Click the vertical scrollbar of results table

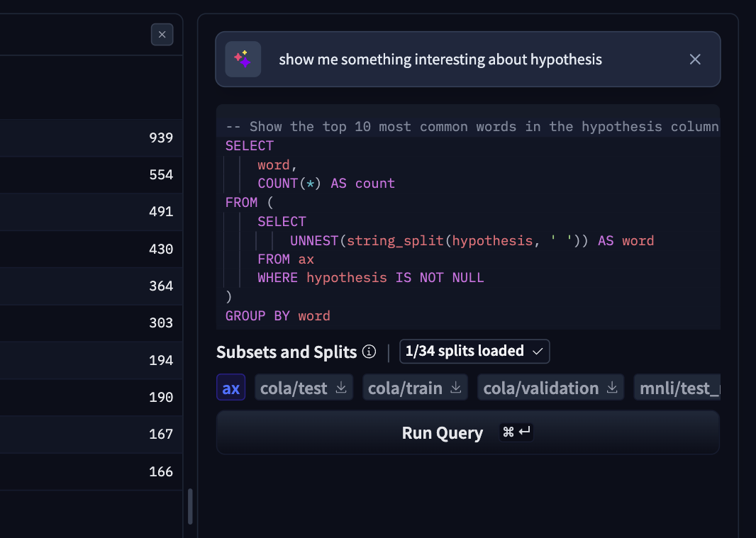[x=190, y=506]
